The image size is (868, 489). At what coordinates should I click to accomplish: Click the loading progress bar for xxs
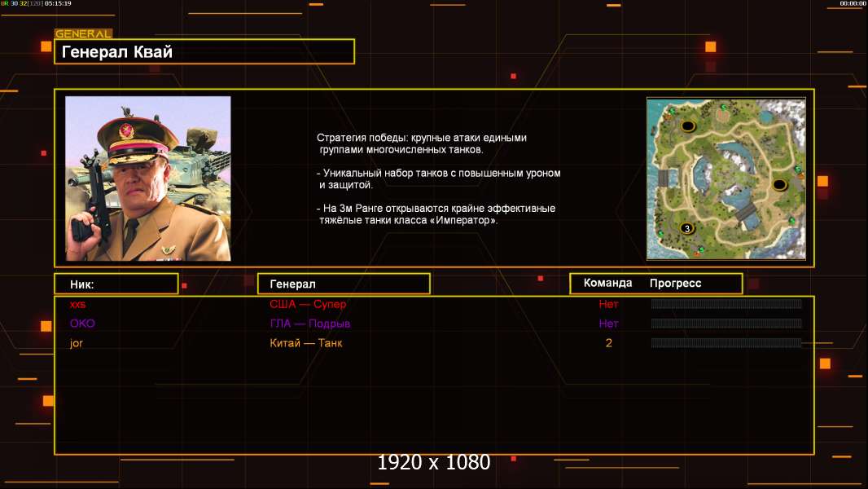(726, 304)
